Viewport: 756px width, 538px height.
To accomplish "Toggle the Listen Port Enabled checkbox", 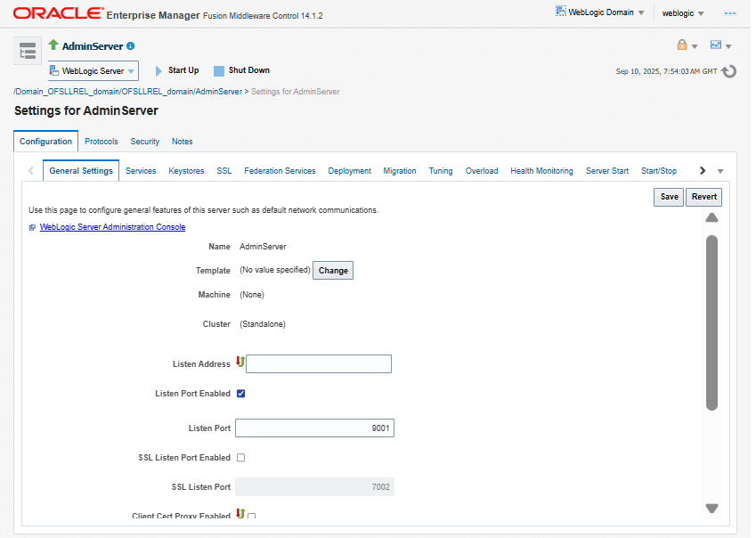I will [x=241, y=394].
